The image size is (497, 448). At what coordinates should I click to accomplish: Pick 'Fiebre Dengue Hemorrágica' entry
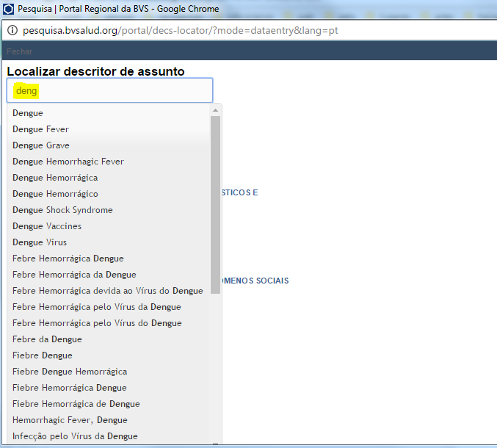click(x=109, y=372)
